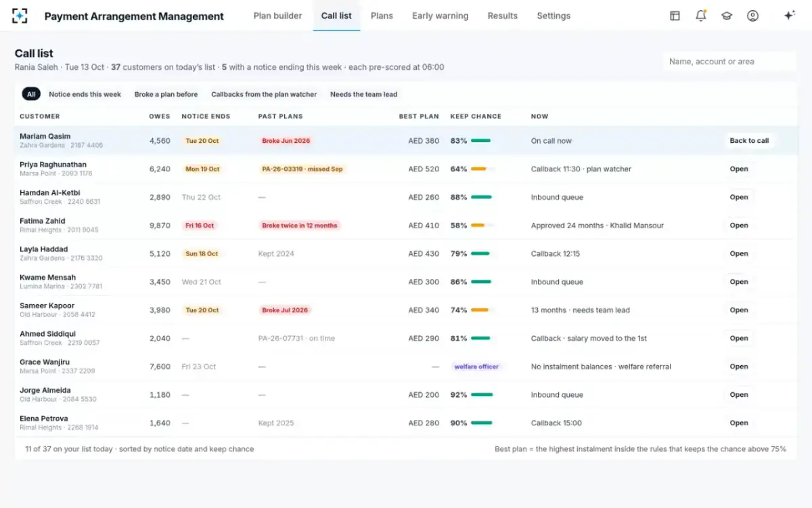Select customer name Hamdan Al-Ketbi

49,193
